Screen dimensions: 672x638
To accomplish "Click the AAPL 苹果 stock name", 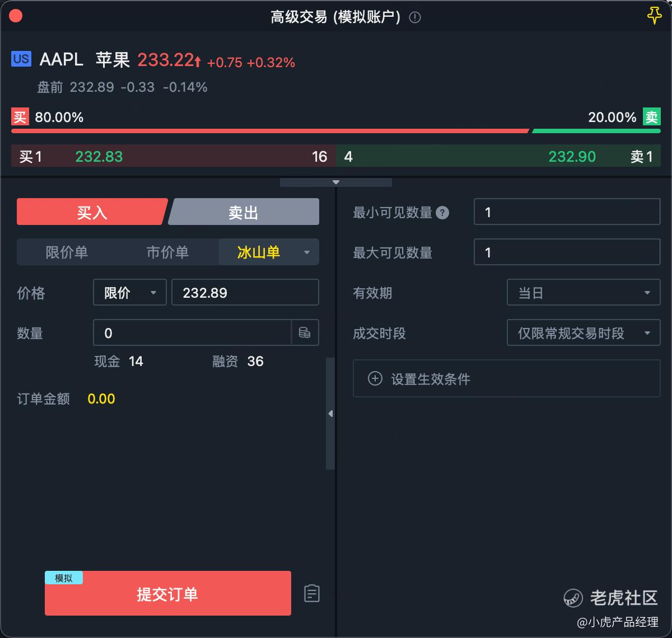I will [x=85, y=59].
